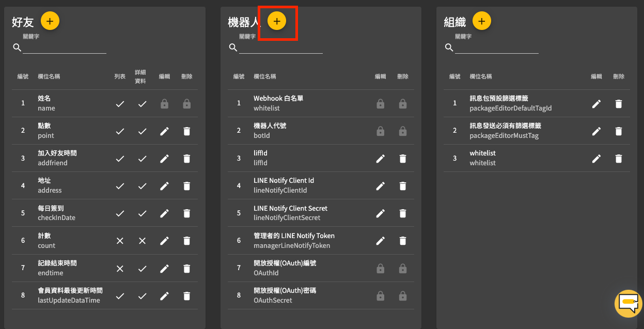Image resolution: width=644 pixels, height=329 pixels.
Task: Click the locked edit icon for 機器人代號 botId
Action: (x=381, y=131)
